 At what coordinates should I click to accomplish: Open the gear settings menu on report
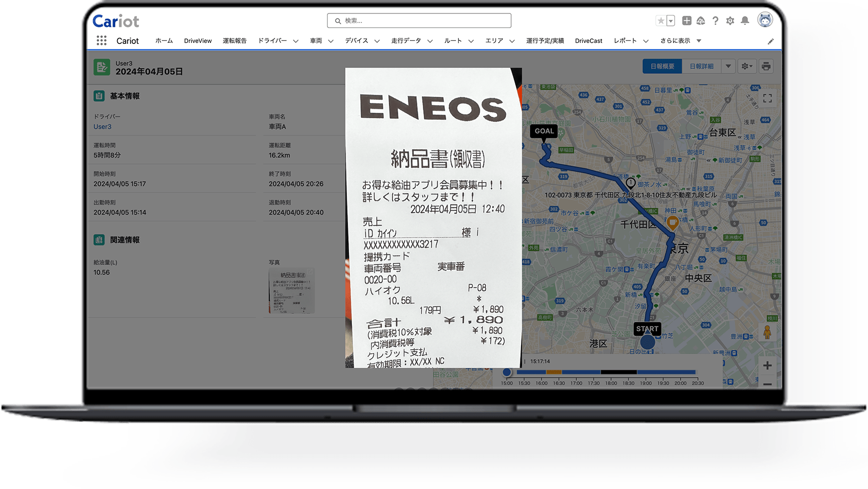click(x=747, y=66)
